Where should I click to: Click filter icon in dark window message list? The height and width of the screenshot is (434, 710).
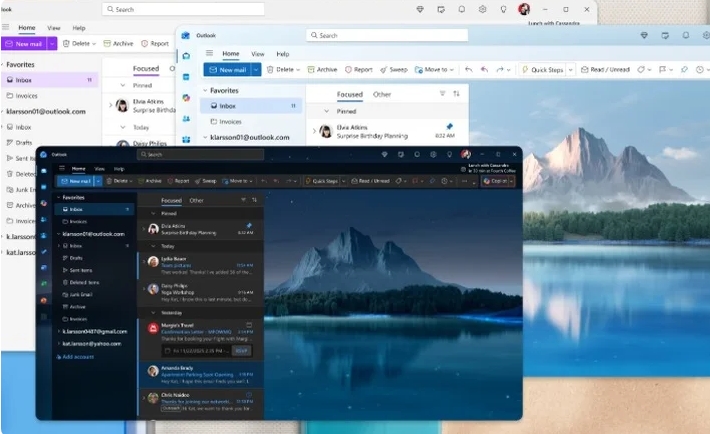pyautogui.click(x=243, y=200)
